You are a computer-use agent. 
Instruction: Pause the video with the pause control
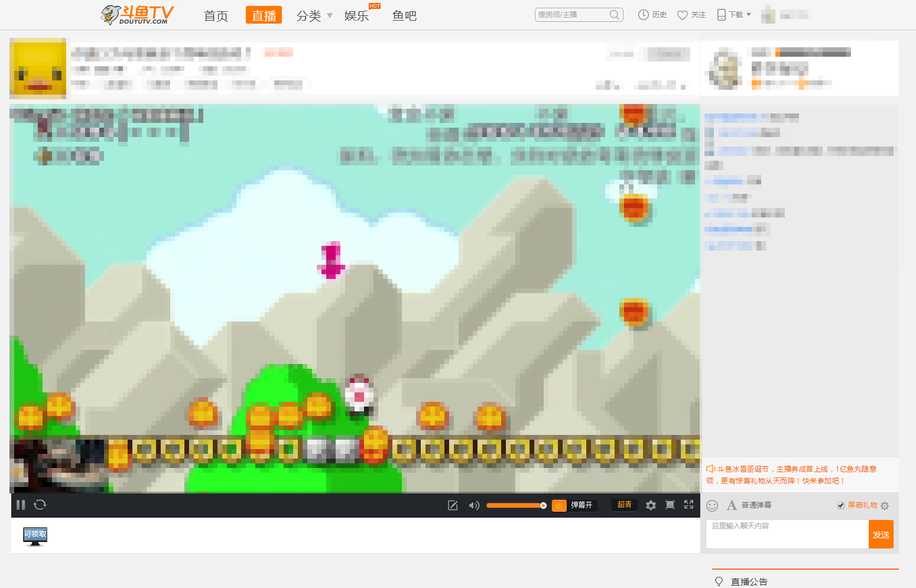tap(21, 505)
